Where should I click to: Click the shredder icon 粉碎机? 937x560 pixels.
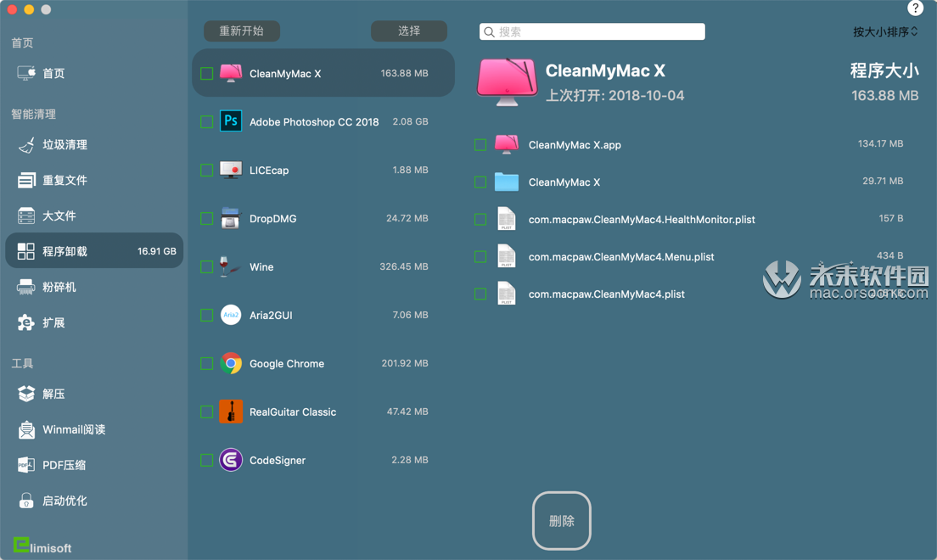[26, 287]
